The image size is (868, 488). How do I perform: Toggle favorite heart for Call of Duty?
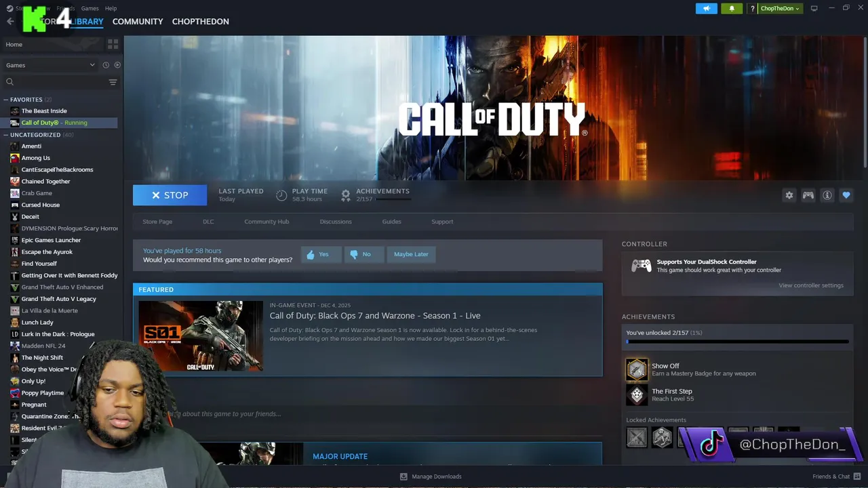tap(846, 195)
